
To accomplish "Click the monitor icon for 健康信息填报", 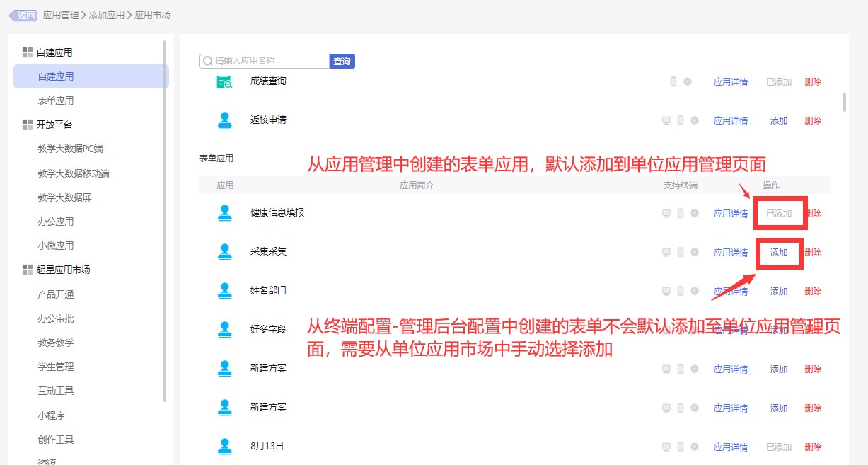I will coord(666,213).
